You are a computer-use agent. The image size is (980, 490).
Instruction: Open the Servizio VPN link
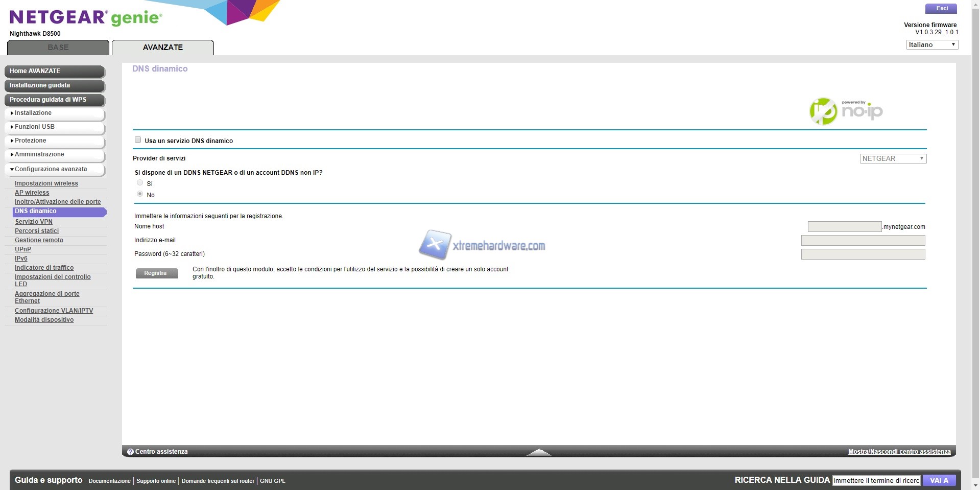tap(34, 222)
